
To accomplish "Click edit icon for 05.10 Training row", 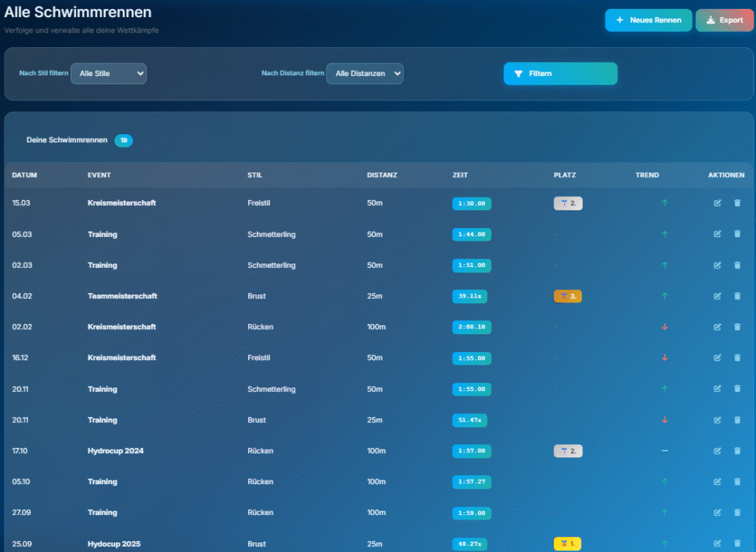I will pyautogui.click(x=717, y=482).
